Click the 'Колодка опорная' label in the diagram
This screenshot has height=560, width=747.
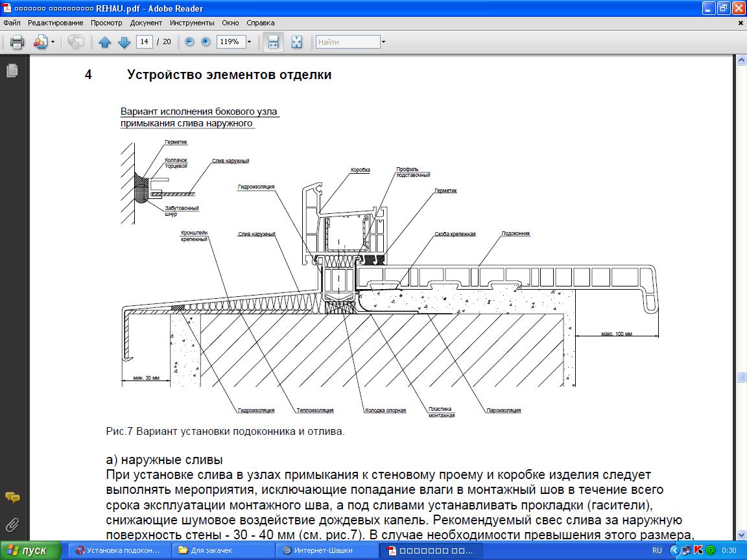click(x=385, y=410)
